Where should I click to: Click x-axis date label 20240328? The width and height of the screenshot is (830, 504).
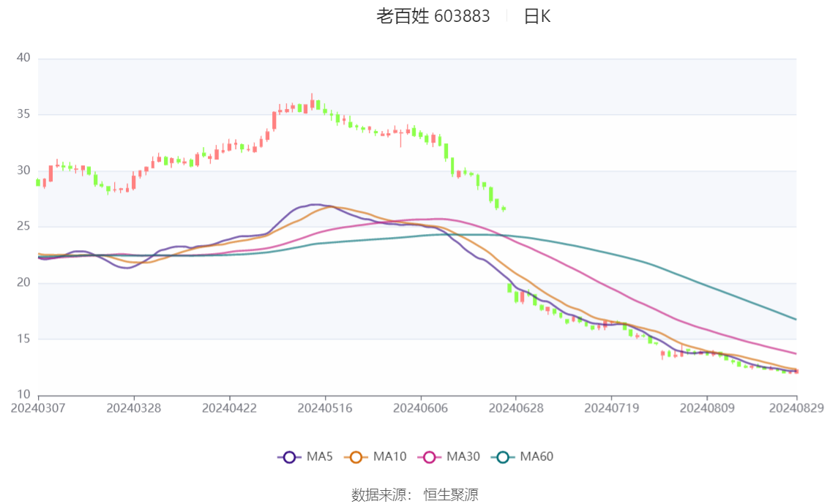click(134, 408)
